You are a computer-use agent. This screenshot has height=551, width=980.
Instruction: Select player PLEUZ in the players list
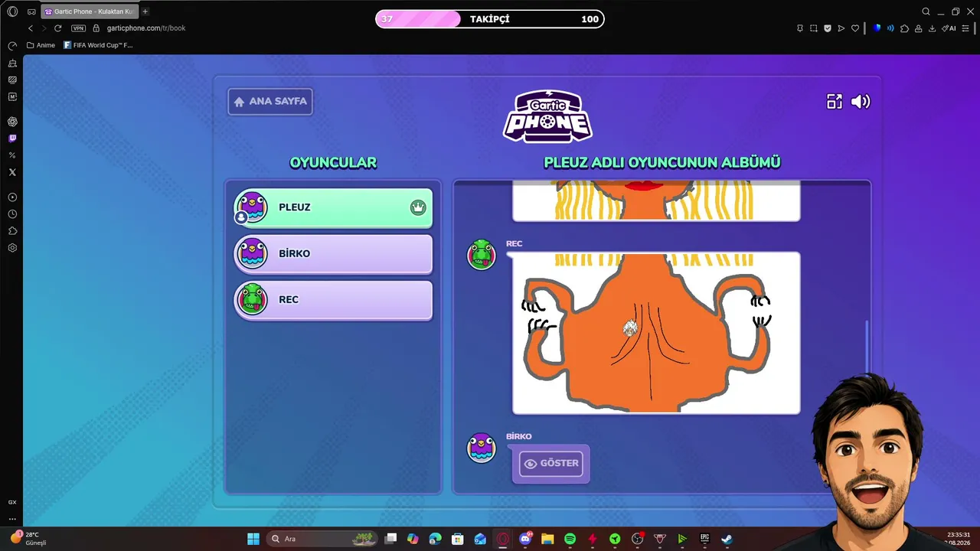[333, 207]
